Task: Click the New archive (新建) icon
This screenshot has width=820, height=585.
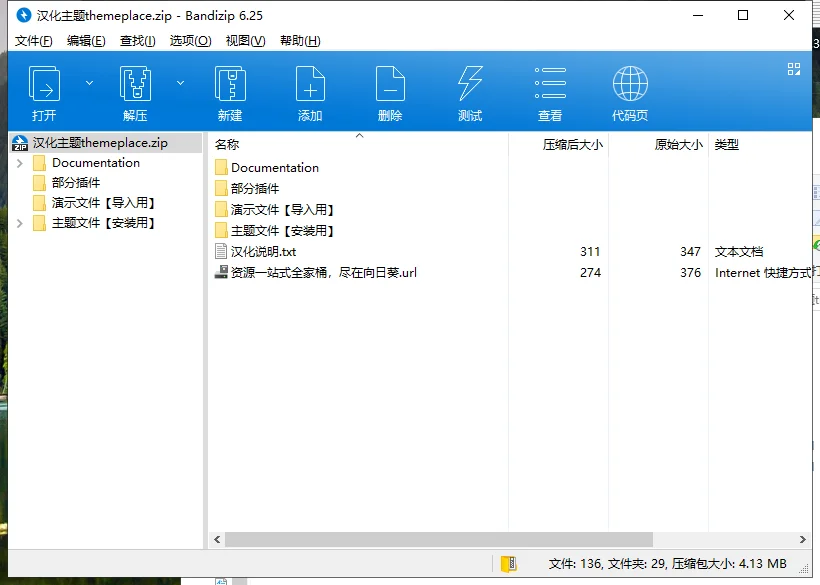Action: tap(230, 84)
